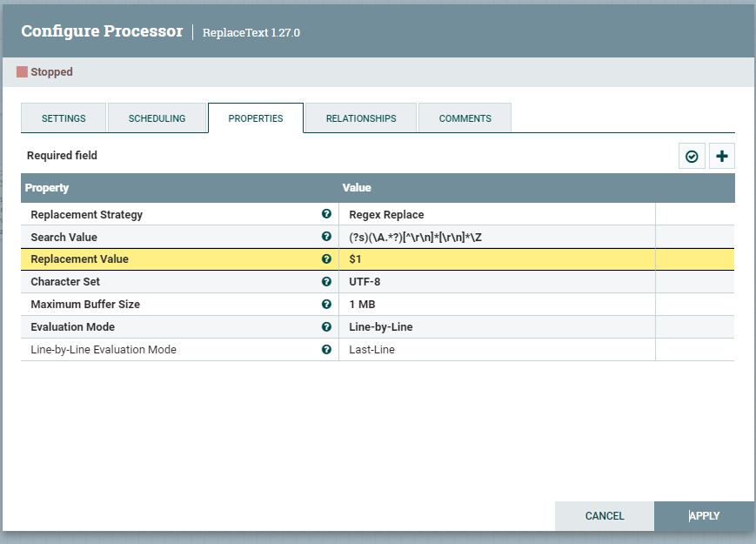Viewport: 756px width, 544px height.
Task: Open the Regex Replace strategy selector
Action: pyautogui.click(x=496, y=214)
